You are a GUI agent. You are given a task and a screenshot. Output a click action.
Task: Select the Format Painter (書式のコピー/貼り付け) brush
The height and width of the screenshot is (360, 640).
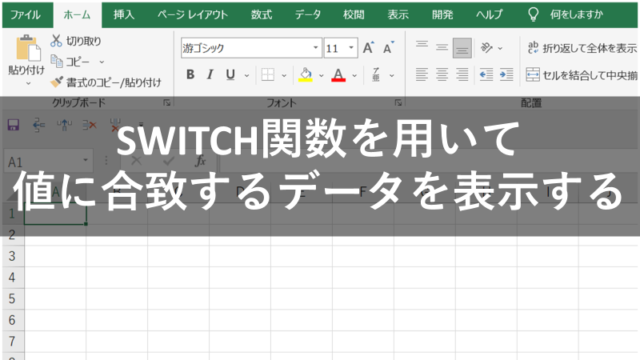click(x=56, y=82)
